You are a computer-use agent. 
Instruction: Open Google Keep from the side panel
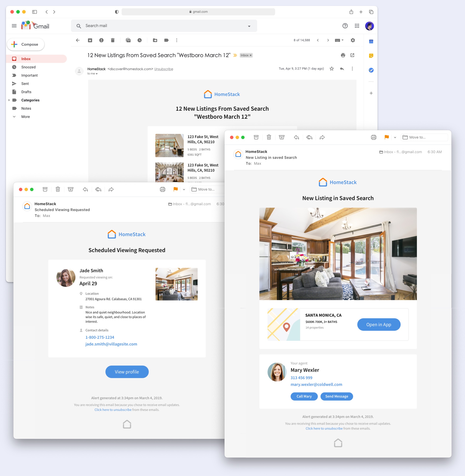[x=371, y=55]
